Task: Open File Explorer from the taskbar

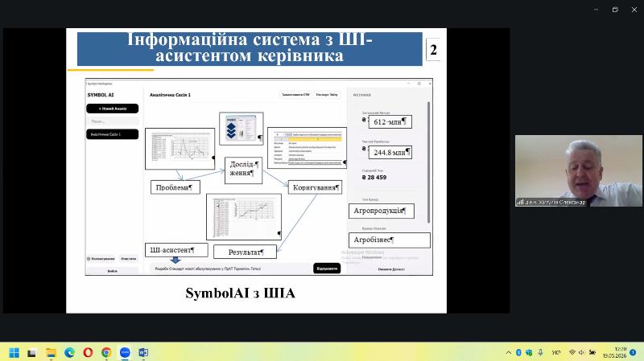Action: [51, 353]
